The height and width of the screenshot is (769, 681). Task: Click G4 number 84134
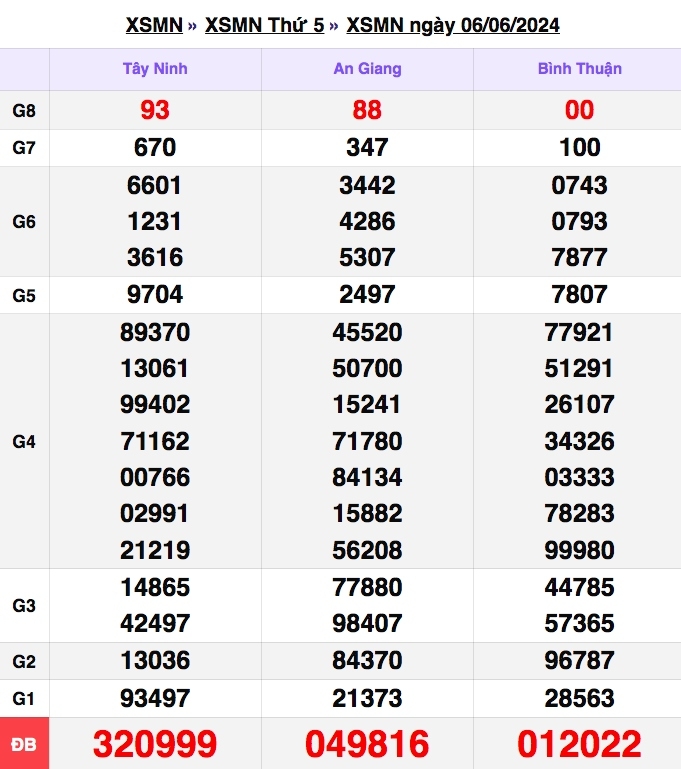[367, 477]
